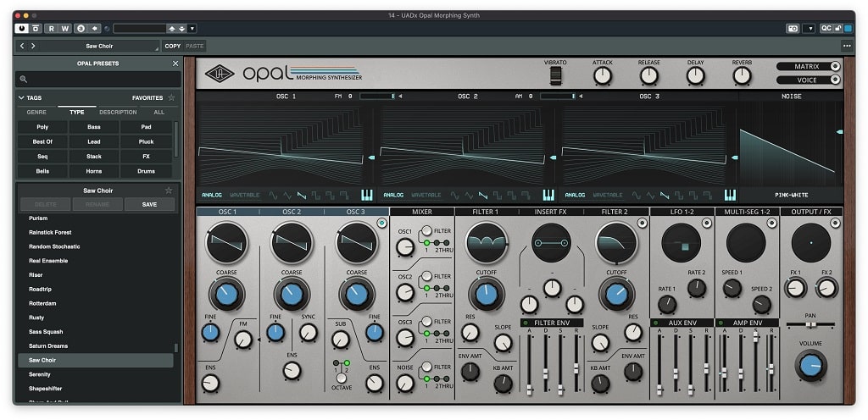Load the previous program arrow up

tap(172, 28)
